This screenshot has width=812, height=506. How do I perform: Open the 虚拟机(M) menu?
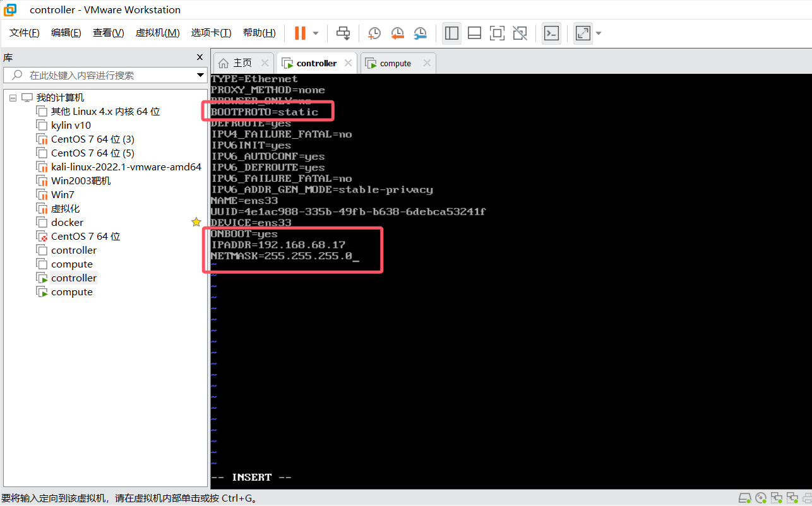pyautogui.click(x=157, y=33)
